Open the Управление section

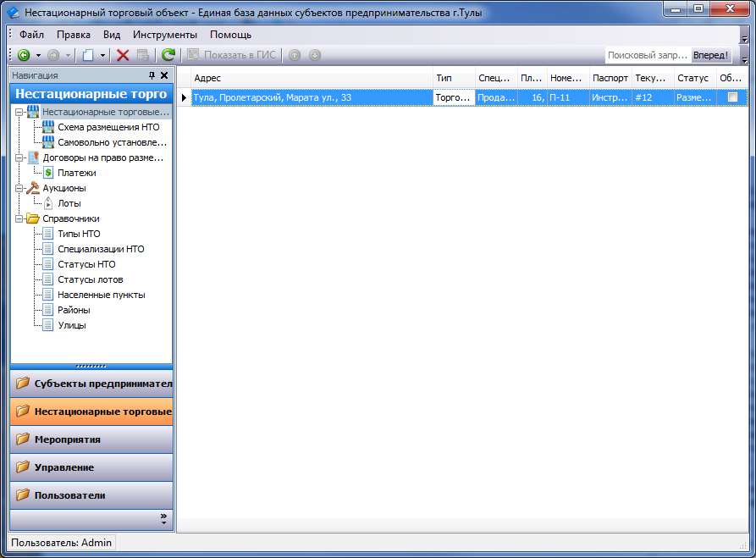click(91, 467)
